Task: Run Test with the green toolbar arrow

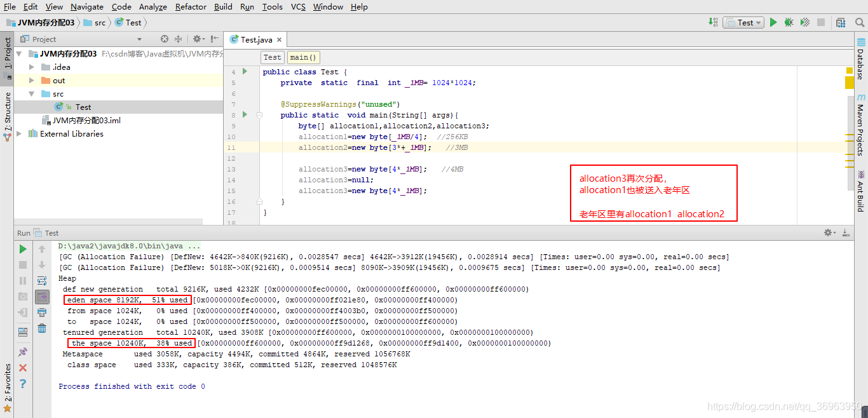Action: [x=773, y=22]
